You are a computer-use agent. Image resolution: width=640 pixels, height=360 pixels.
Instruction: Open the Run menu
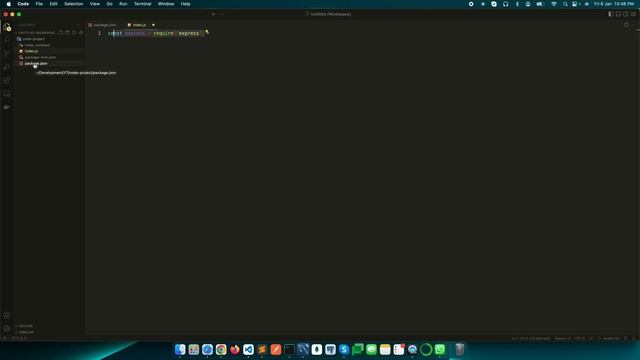123,4
